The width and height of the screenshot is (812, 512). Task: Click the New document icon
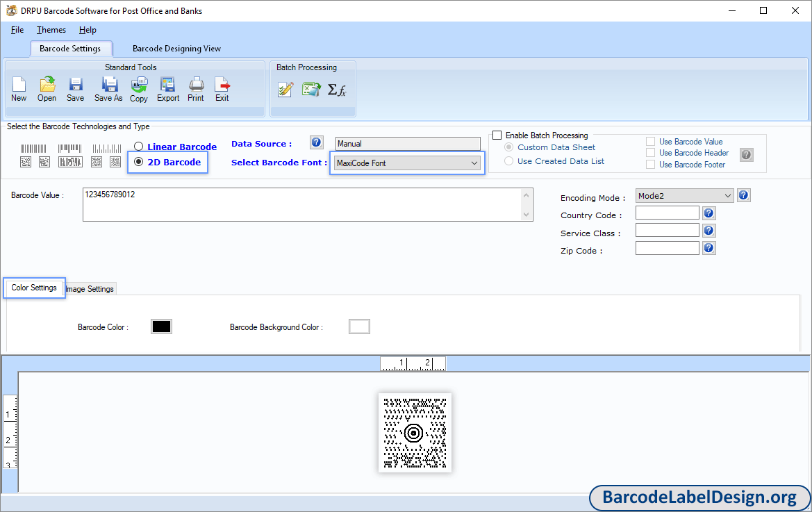click(19, 89)
